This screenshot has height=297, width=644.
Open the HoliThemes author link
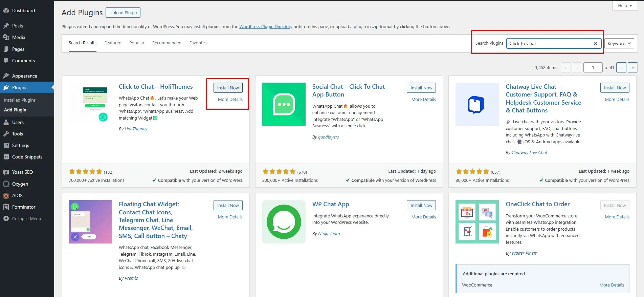pyautogui.click(x=136, y=129)
